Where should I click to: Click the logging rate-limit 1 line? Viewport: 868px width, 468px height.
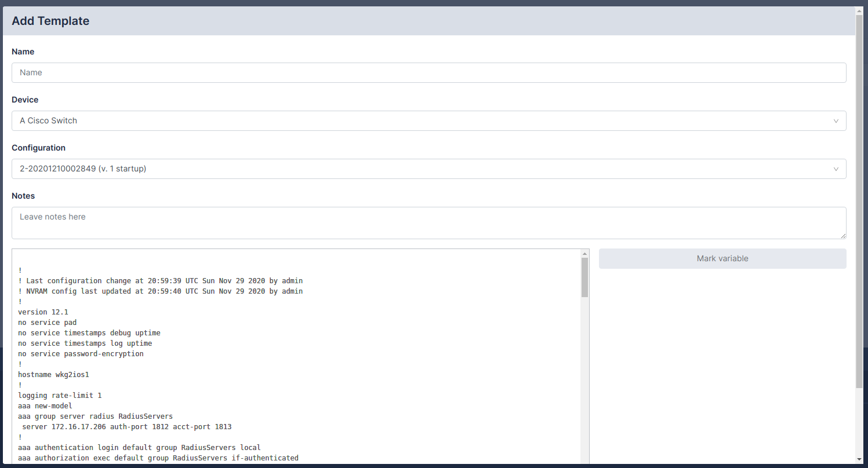(60, 396)
